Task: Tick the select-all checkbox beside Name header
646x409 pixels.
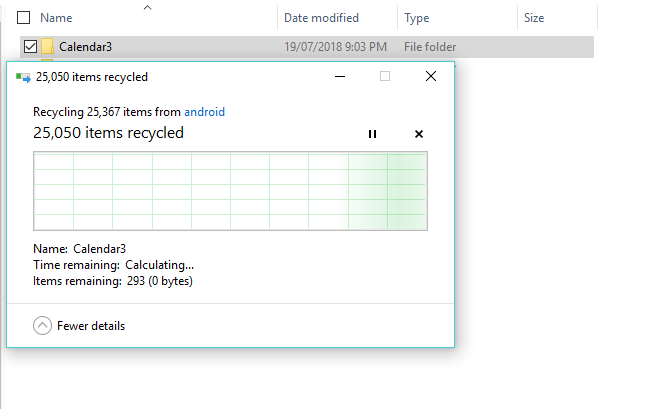Action: click(x=23, y=18)
